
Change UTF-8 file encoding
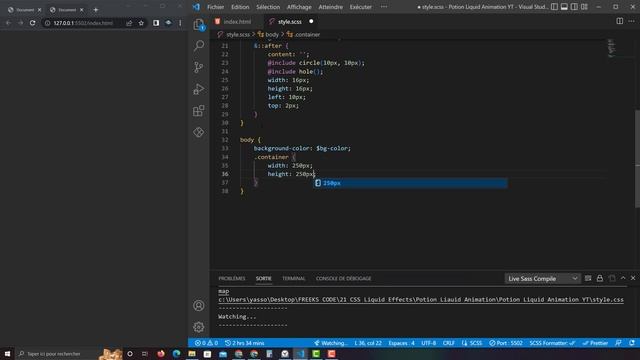tap(429, 343)
